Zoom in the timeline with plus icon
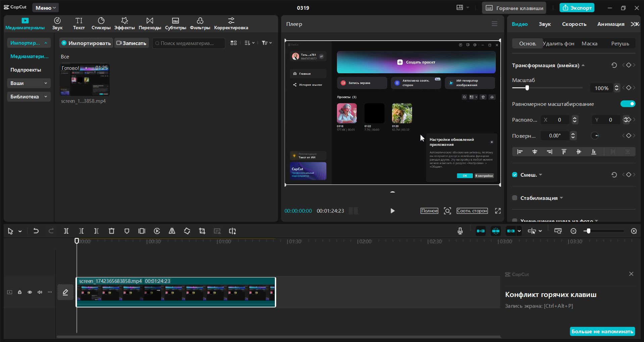This screenshot has height=342, width=644. click(x=634, y=231)
